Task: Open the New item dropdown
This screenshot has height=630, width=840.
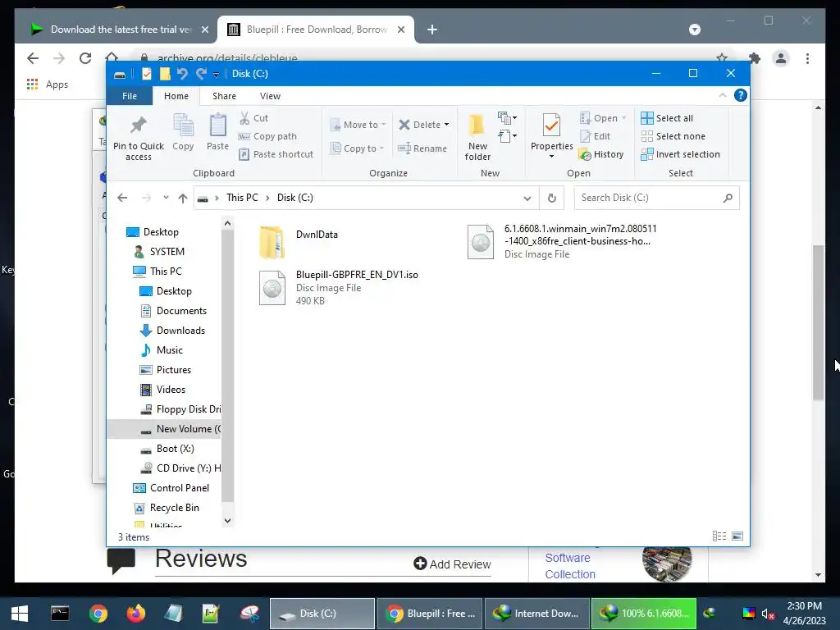Action: coord(507,117)
